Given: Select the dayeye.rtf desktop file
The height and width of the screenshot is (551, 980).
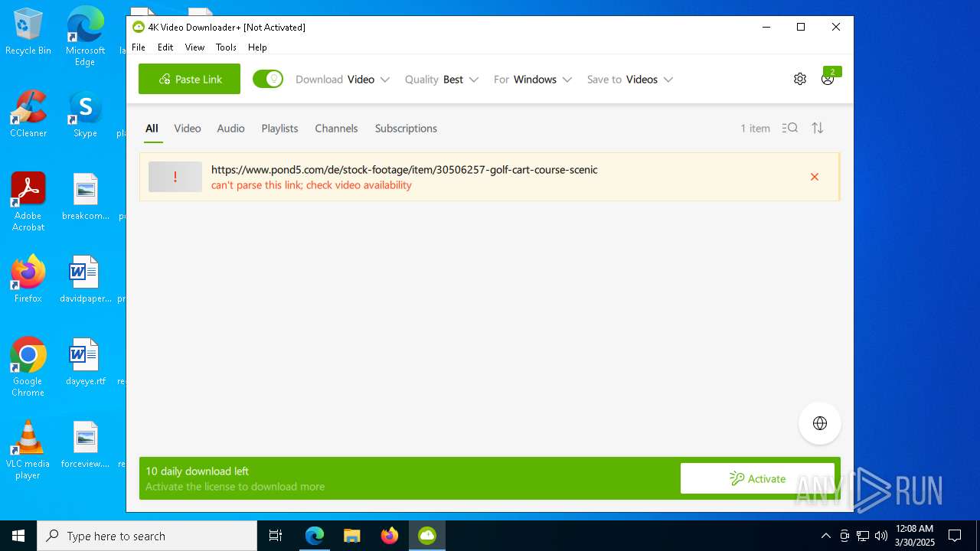Looking at the screenshot, I should click(85, 363).
